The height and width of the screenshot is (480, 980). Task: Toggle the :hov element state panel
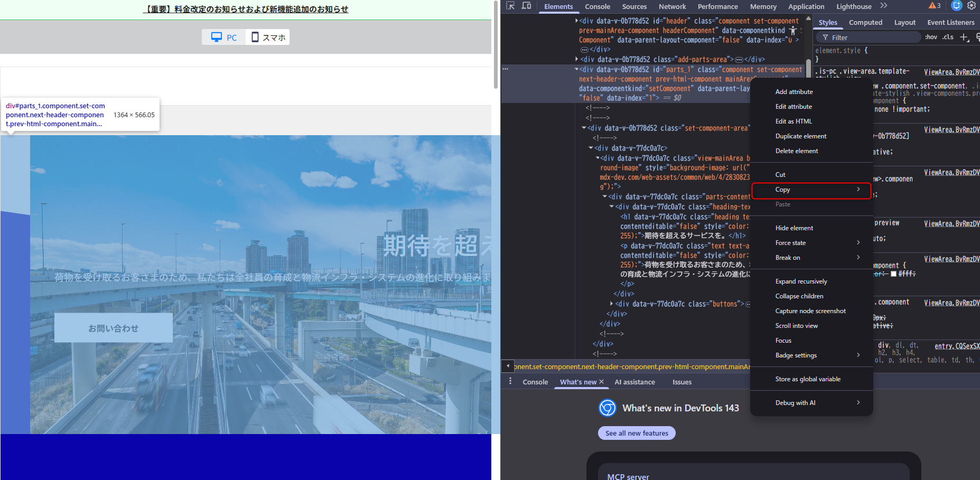click(x=931, y=37)
